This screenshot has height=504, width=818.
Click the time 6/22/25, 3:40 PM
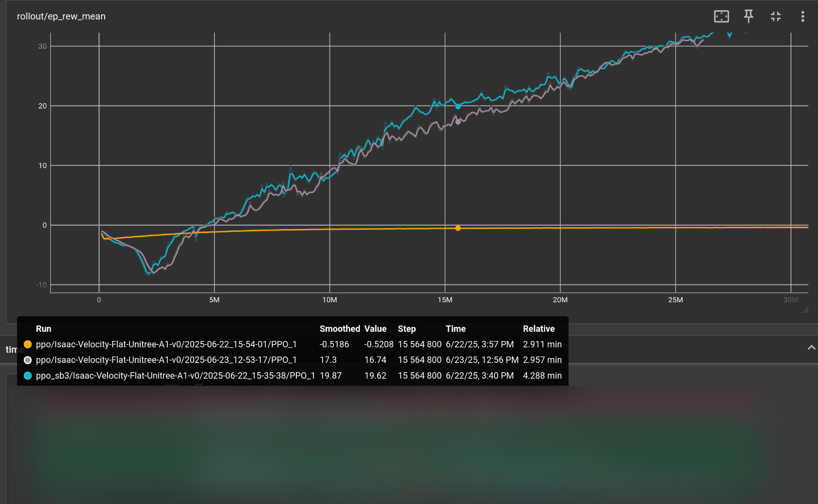pos(480,376)
